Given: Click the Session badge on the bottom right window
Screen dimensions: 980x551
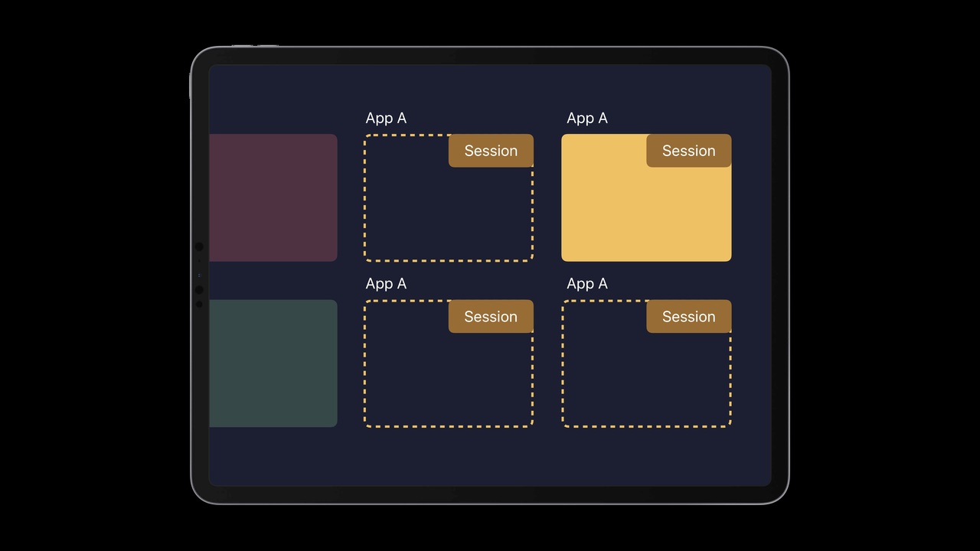Looking at the screenshot, I should coord(689,317).
